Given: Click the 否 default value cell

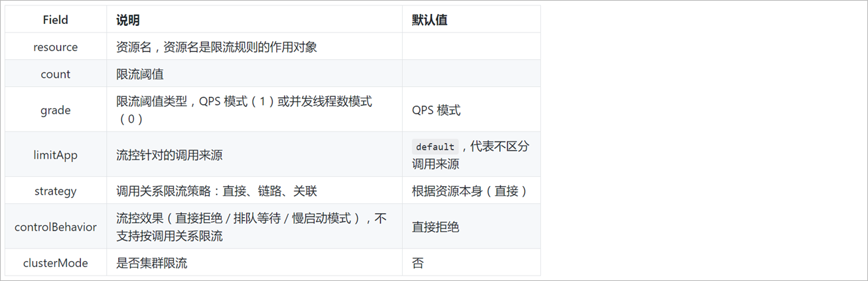Looking at the screenshot, I should coord(418,263).
